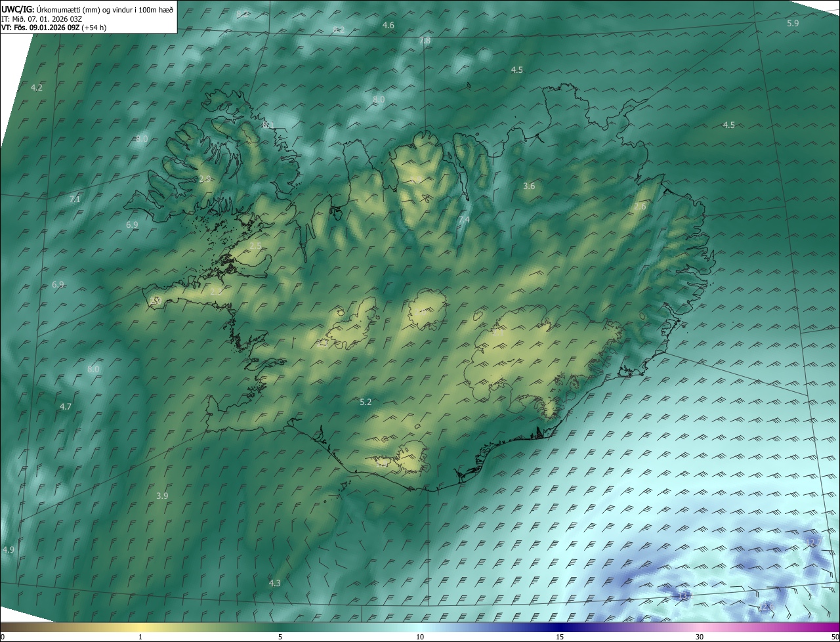This screenshot has height=642, width=840.
Task: Click the color scale tick label 1
Action: [x=140, y=637]
